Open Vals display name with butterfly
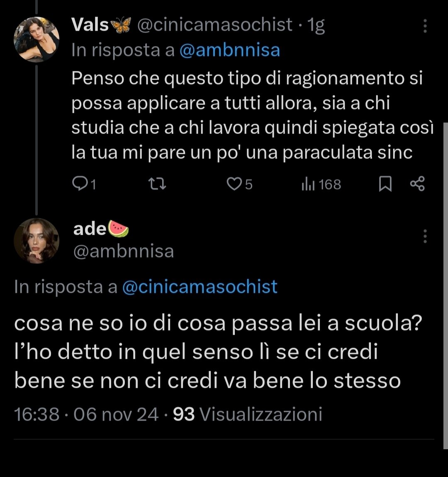 101,25
